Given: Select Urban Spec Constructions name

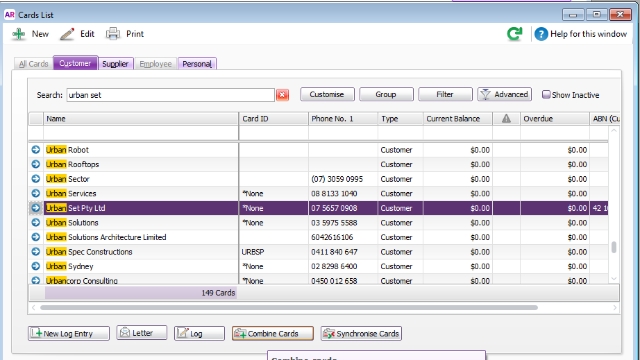Looking at the screenshot, I should (x=89, y=252).
